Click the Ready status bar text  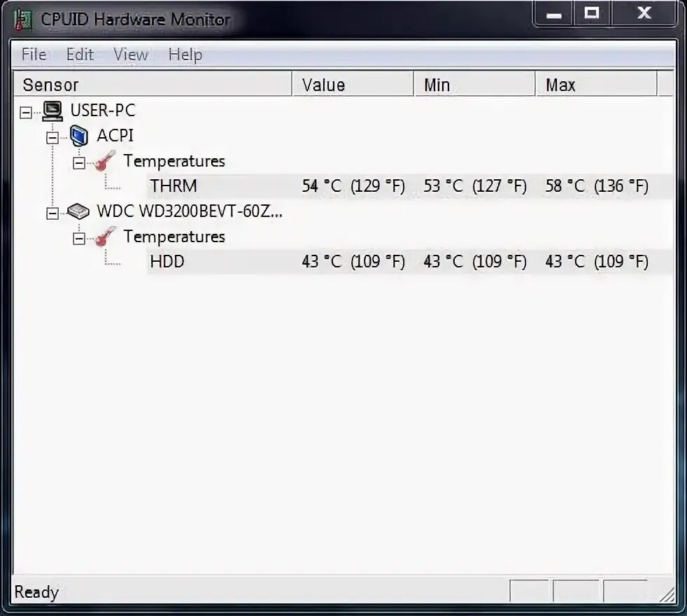[x=37, y=592]
